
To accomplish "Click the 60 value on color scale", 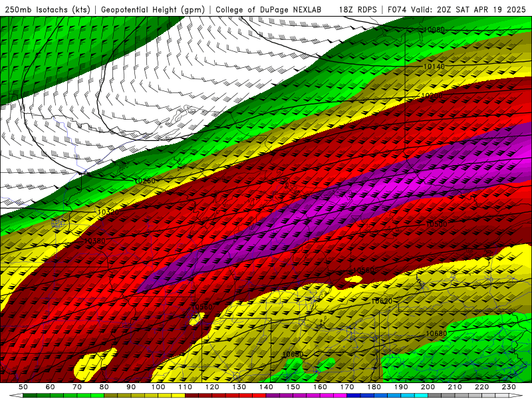I will 50,387.
